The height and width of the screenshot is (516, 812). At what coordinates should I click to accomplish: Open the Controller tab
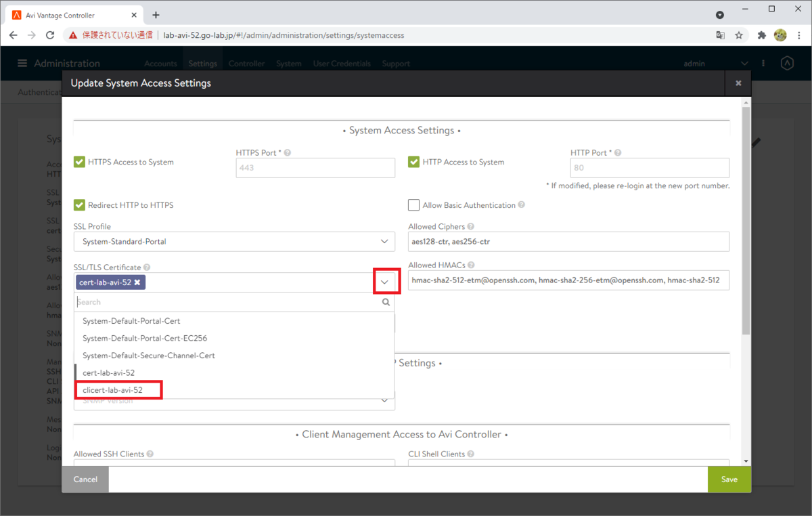coord(247,64)
